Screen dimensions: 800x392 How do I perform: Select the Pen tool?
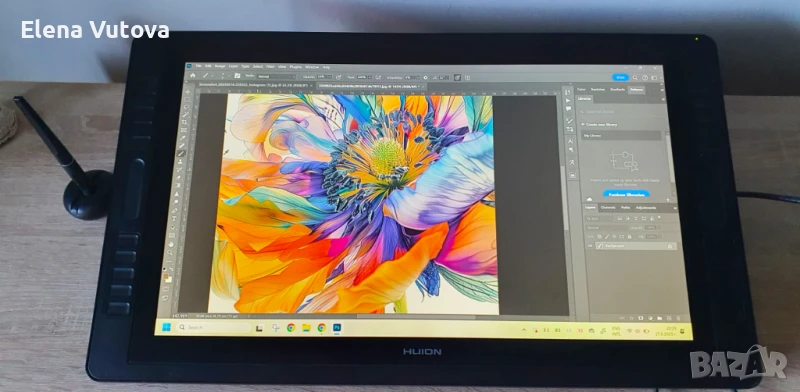click(x=175, y=210)
